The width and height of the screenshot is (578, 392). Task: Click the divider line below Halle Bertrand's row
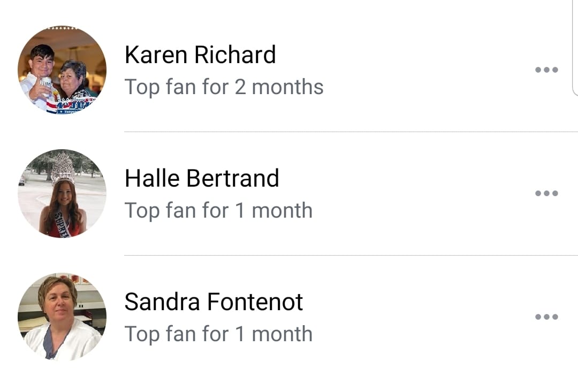(x=351, y=255)
